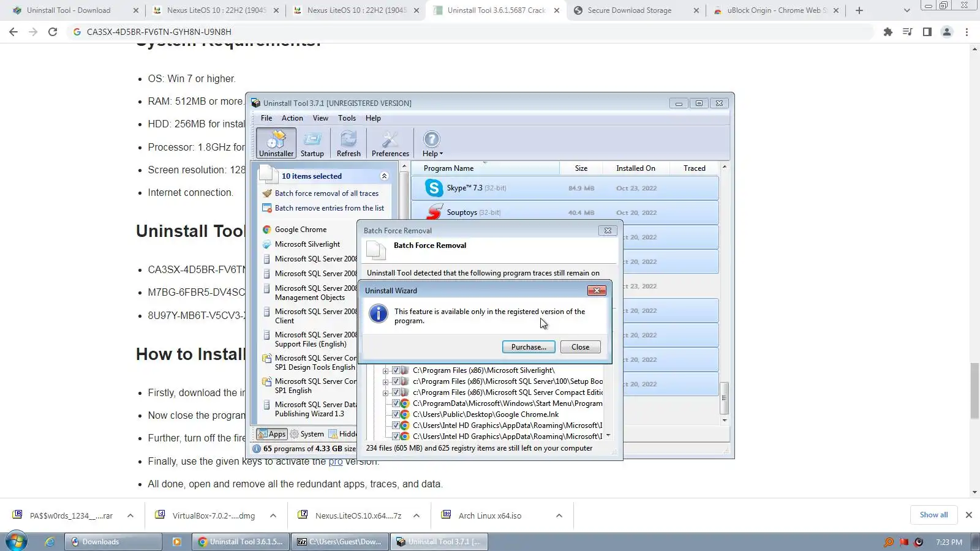Expand SQL Server\100\Setup Boo tree node
The image size is (980, 551).
tap(385, 381)
